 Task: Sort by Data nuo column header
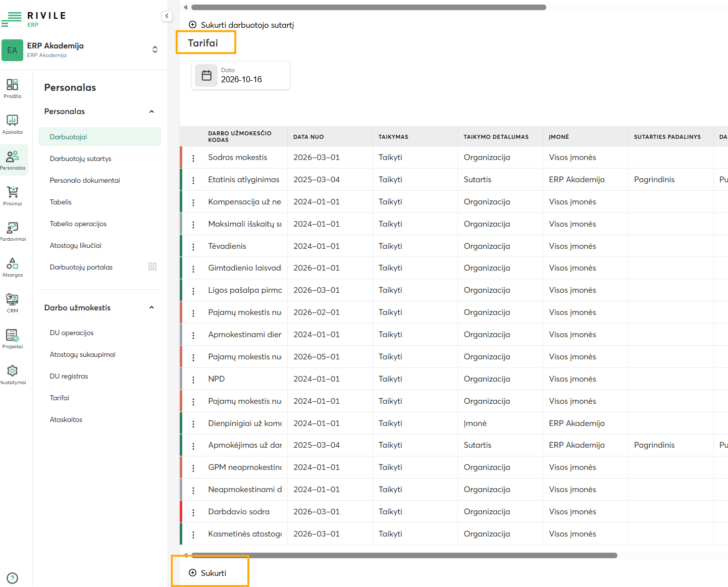pyautogui.click(x=308, y=137)
